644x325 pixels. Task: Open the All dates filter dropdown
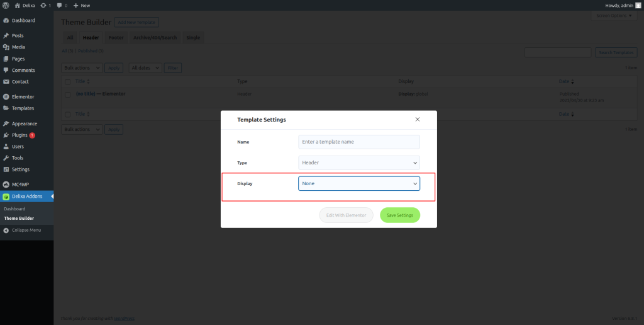[x=145, y=68]
